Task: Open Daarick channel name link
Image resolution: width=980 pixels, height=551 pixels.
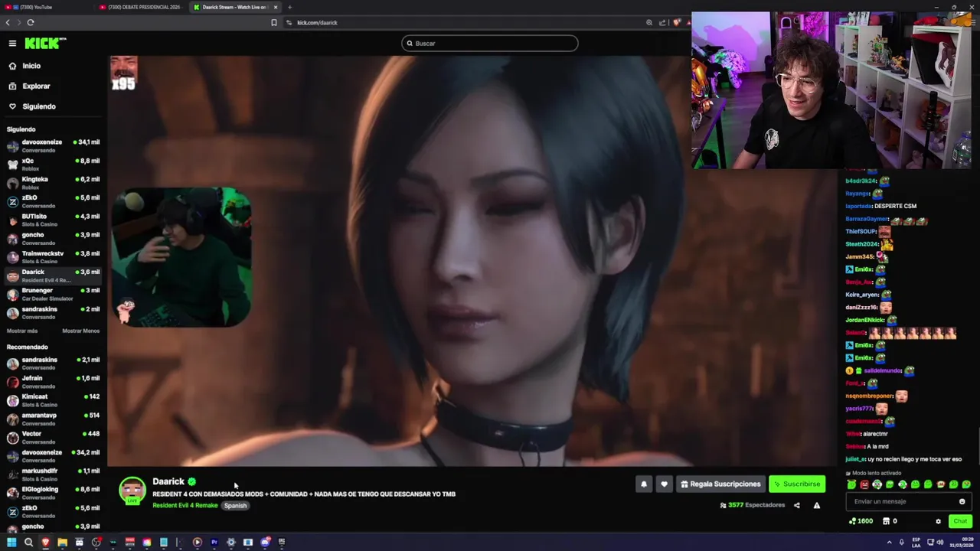Action: tap(168, 481)
